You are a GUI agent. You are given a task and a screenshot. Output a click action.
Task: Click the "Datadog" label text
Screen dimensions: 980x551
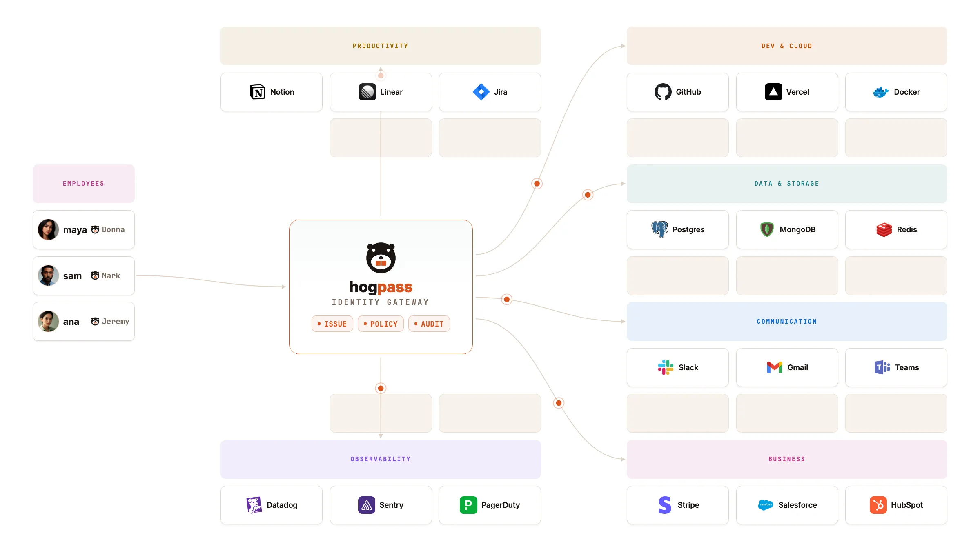click(x=282, y=505)
